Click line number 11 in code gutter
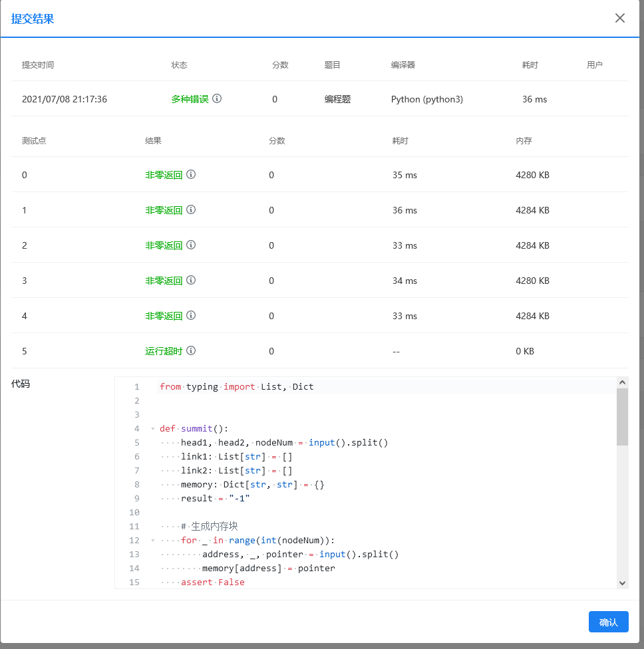This screenshot has height=649, width=644. click(x=134, y=527)
